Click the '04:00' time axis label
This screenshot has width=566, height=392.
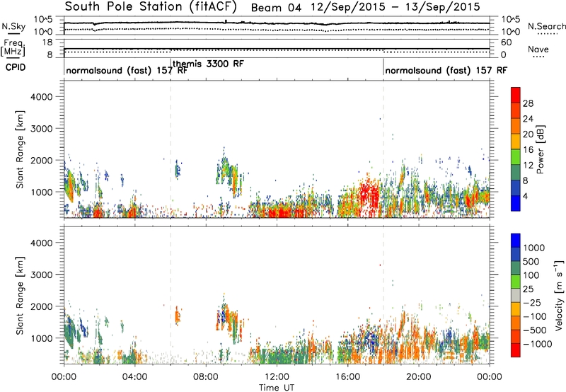pyautogui.click(x=134, y=377)
